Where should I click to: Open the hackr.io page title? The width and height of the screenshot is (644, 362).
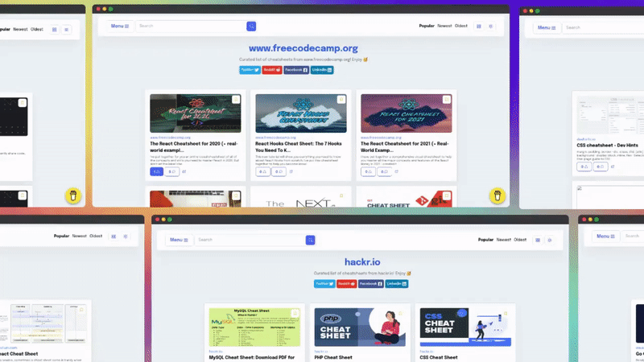(362, 262)
